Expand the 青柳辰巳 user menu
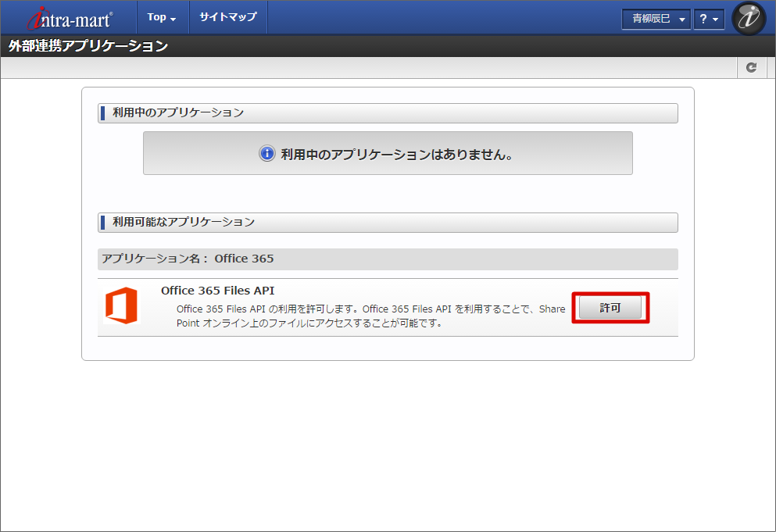 656,19
